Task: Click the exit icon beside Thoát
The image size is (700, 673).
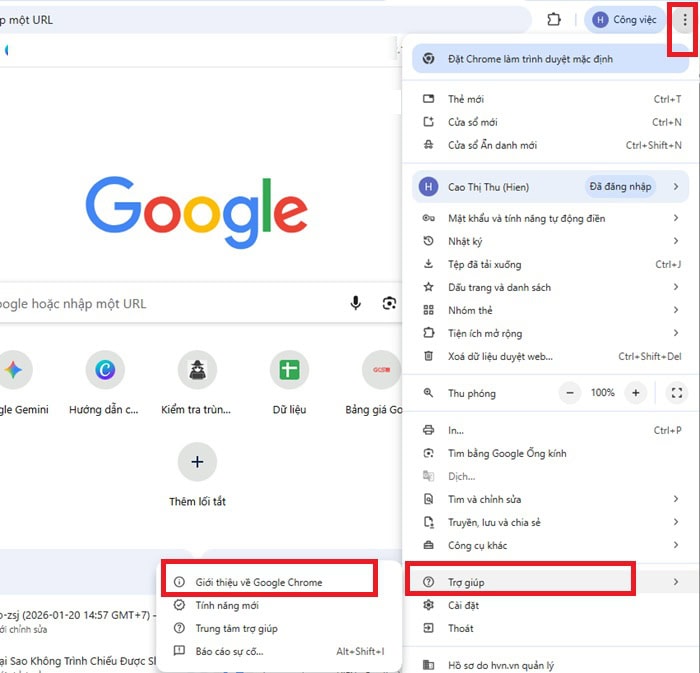Action: [x=428, y=628]
